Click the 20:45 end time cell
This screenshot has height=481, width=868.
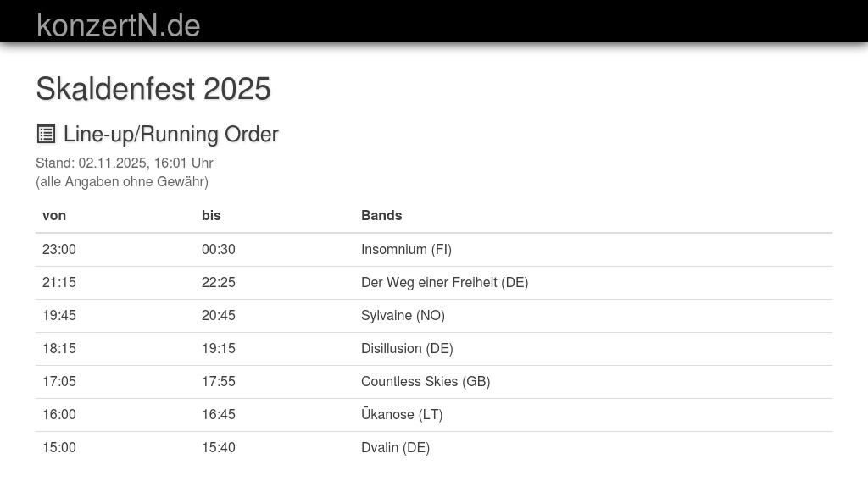[219, 315]
